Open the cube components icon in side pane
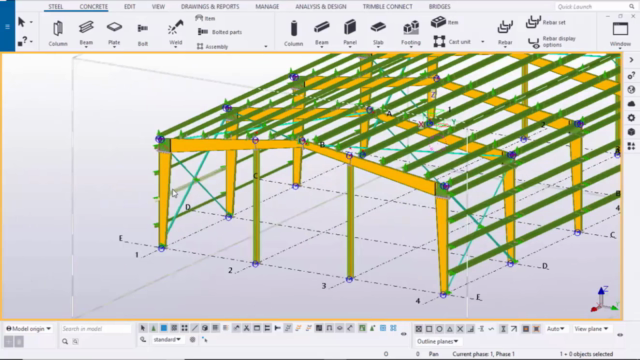This screenshot has height=360, width=640. pos(631,132)
